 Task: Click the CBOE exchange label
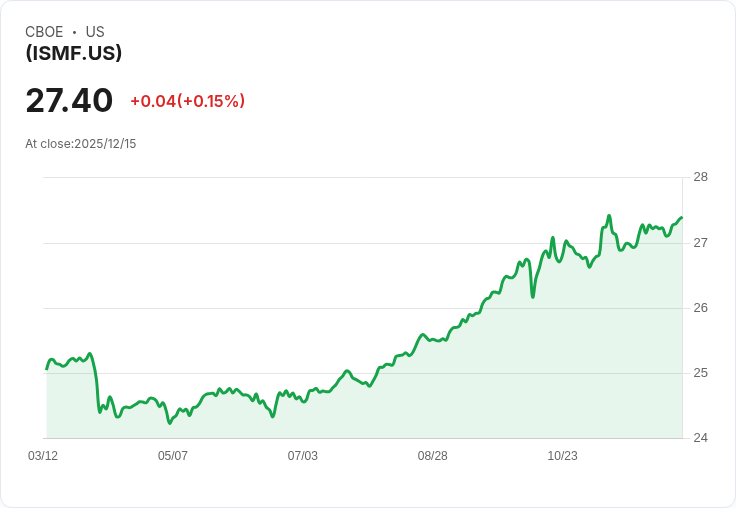(44, 32)
